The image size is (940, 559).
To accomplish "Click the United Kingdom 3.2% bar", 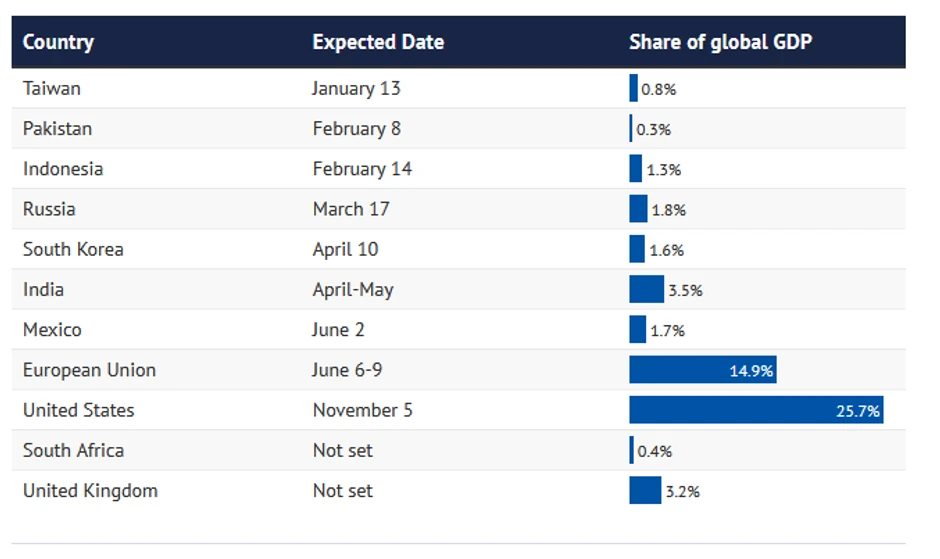I will point(645,490).
